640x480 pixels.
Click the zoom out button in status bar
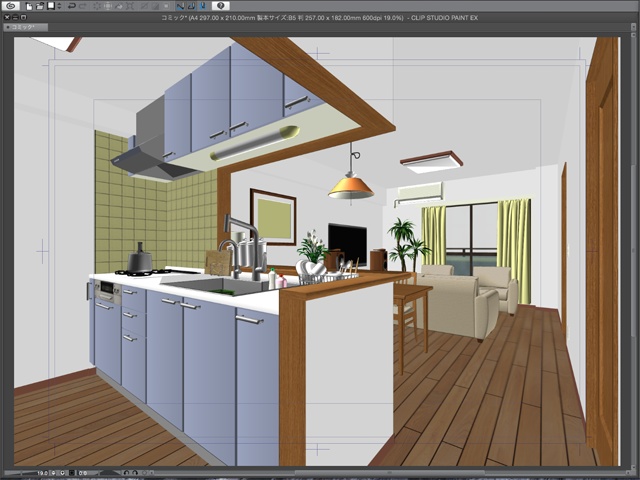click(54, 473)
